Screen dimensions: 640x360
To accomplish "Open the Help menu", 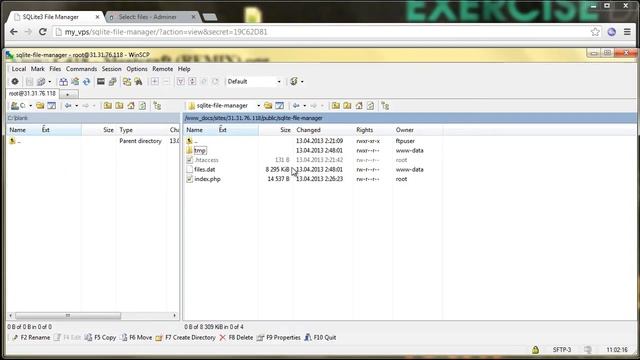I will (x=184, y=69).
